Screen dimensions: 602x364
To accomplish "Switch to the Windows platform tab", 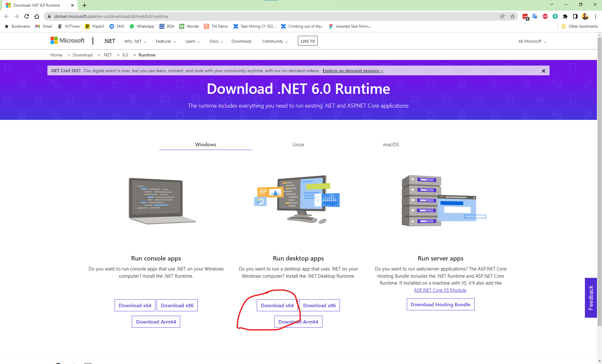I will [205, 144].
